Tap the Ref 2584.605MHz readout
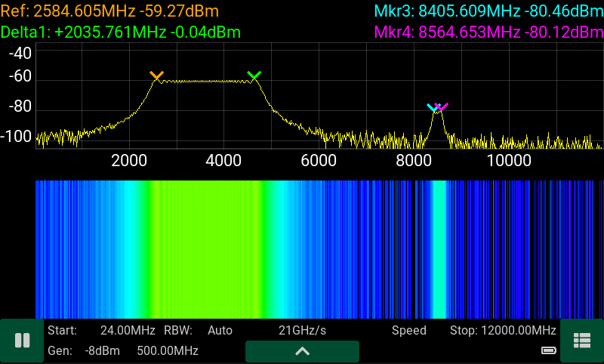This screenshot has width=604, height=364. click(109, 11)
